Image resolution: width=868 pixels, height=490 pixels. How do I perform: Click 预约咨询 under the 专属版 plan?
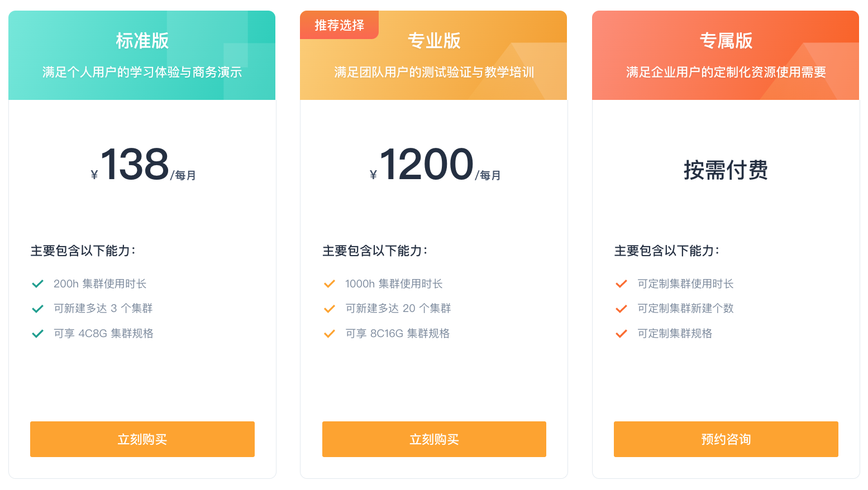pos(726,439)
